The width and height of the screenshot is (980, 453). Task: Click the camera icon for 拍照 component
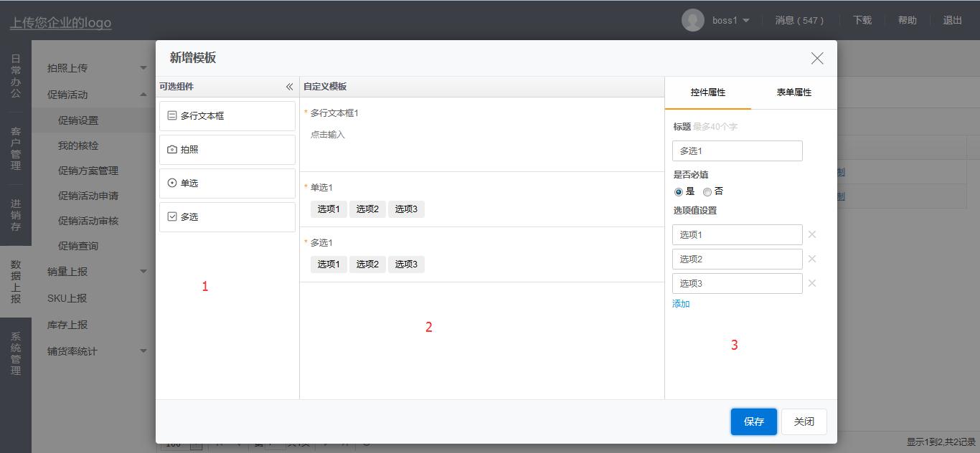coord(172,150)
